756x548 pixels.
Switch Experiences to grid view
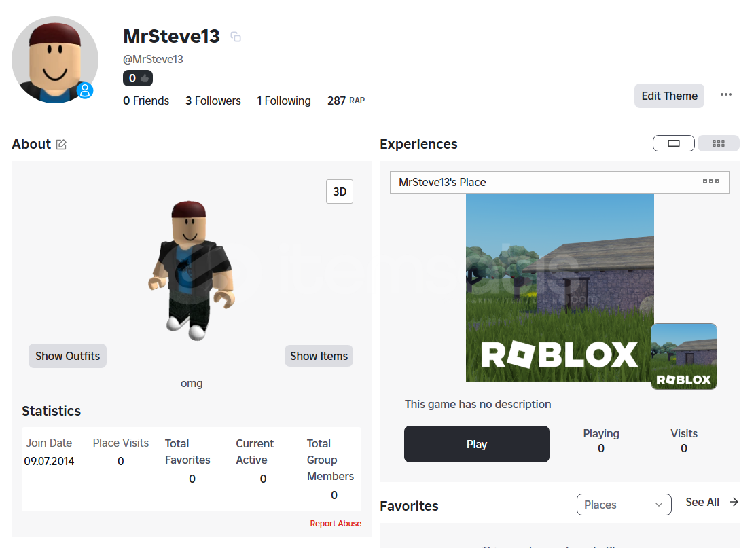click(x=719, y=143)
